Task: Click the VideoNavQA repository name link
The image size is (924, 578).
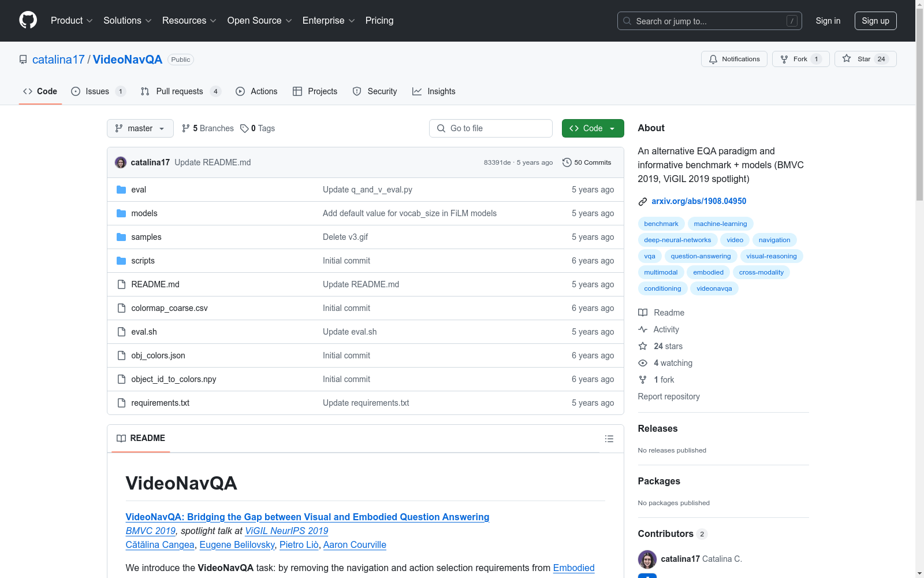Action: (x=128, y=60)
